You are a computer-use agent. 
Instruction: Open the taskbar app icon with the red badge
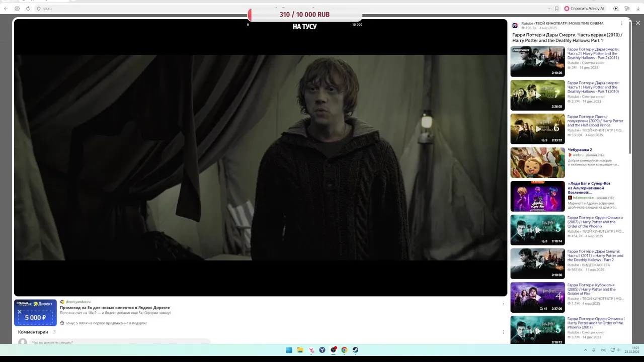click(x=334, y=350)
